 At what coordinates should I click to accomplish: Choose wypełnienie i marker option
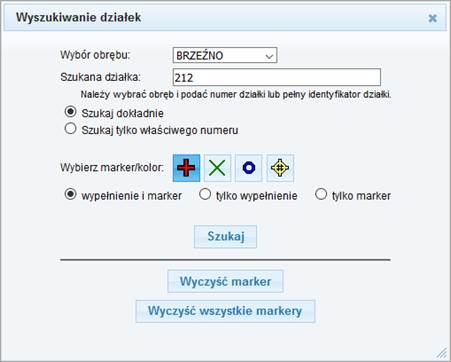[70, 194]
